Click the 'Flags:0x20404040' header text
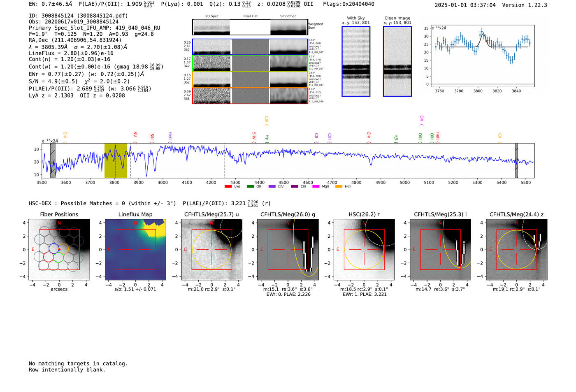Image resolution: width=576 pixels, height=392 pixels. [x=348, y=4]
